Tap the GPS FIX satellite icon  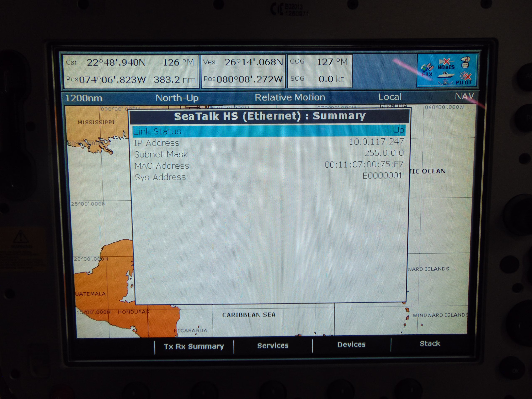[427, 70]
